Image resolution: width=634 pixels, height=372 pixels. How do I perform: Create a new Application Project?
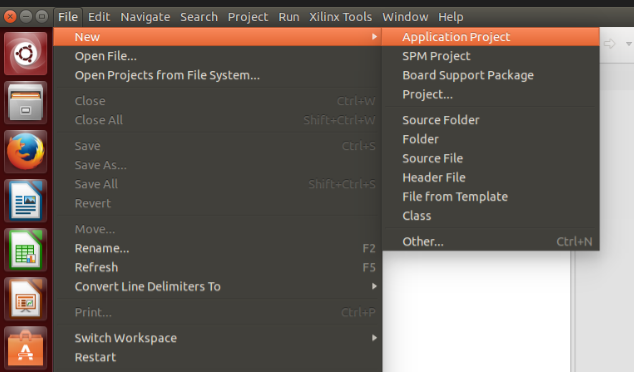[491, 37]
